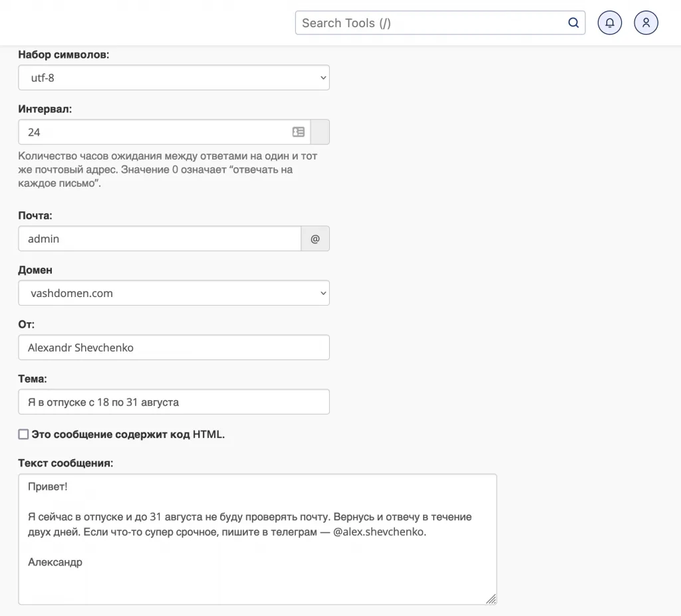Click label 'Это сообщение содержит код HTML.'
681x616 pixels.
pos(128,435)
